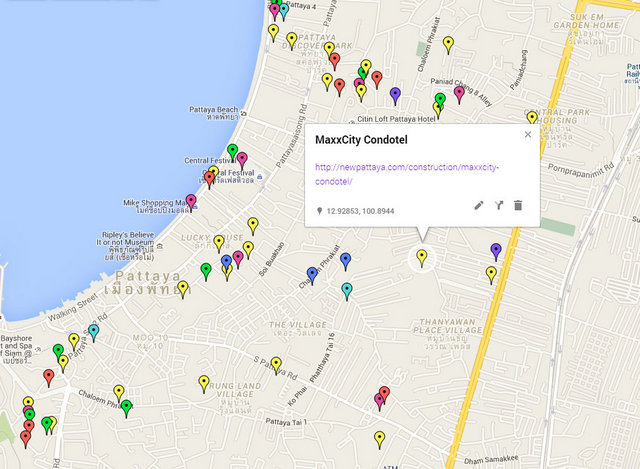This screenshot has height=469, width=640.
Task: Close the MaxxCity Condotel info window
Action: point(528,134)
